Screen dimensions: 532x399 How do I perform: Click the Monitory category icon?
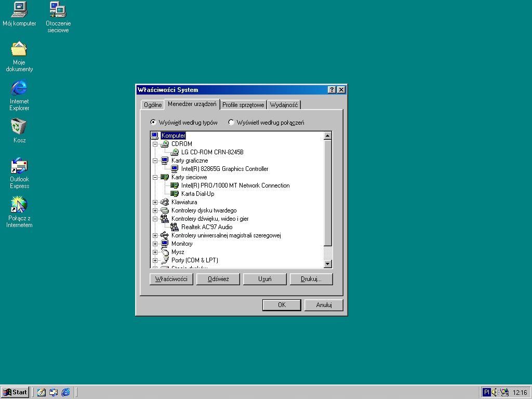click(165, 244)
